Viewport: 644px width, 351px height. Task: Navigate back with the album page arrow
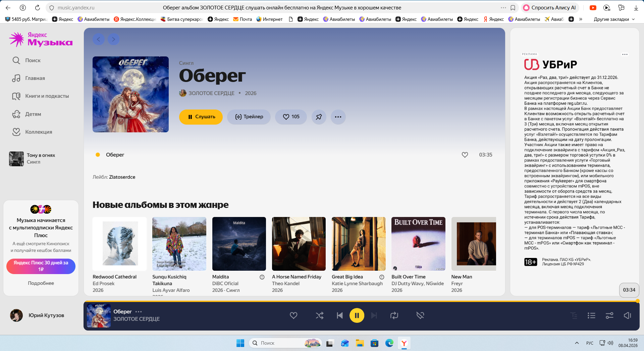[x=98, y=39]
